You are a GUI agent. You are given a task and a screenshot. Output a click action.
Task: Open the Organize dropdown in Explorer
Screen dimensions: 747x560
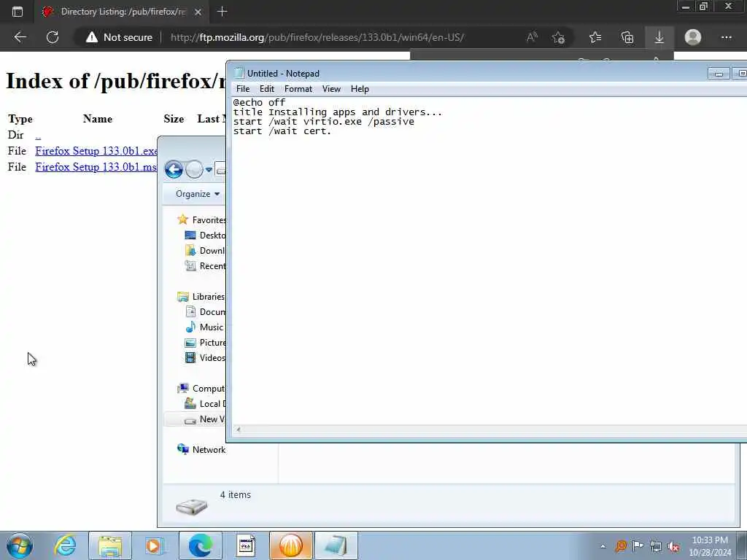point(197,194)
